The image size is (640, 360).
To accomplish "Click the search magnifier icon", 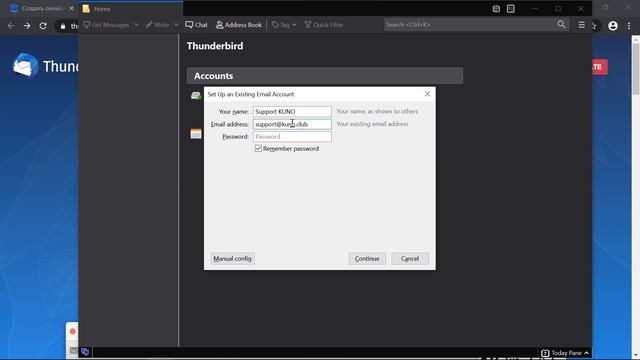I will [x=562, y=24].
